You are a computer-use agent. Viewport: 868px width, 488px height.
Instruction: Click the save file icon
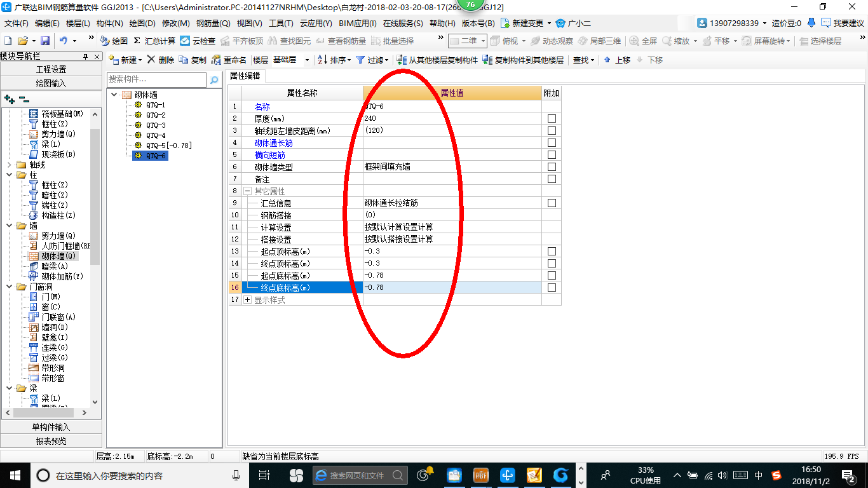point(45,41)
